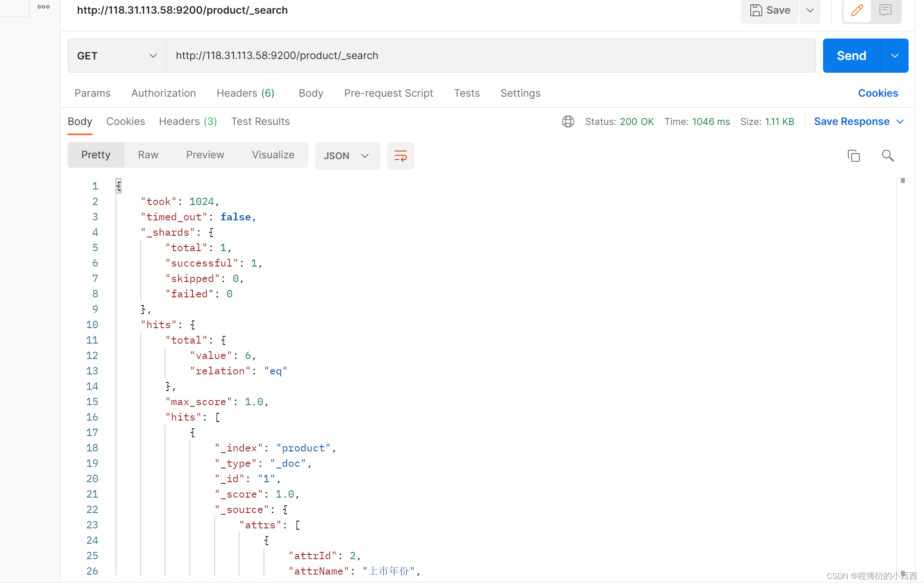Open the Cookies link on the right
Screen dimensions: 924x584
878,93
